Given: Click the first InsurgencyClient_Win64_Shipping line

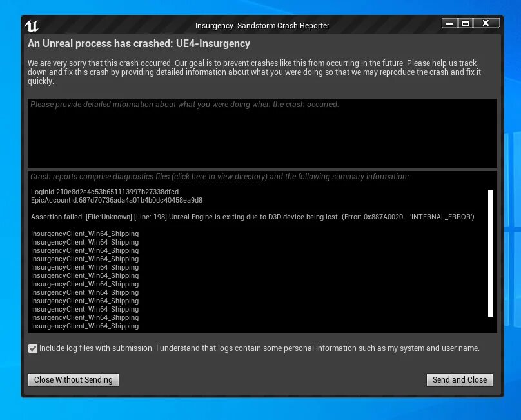Looking at the screenshot, I should (84, 234).
